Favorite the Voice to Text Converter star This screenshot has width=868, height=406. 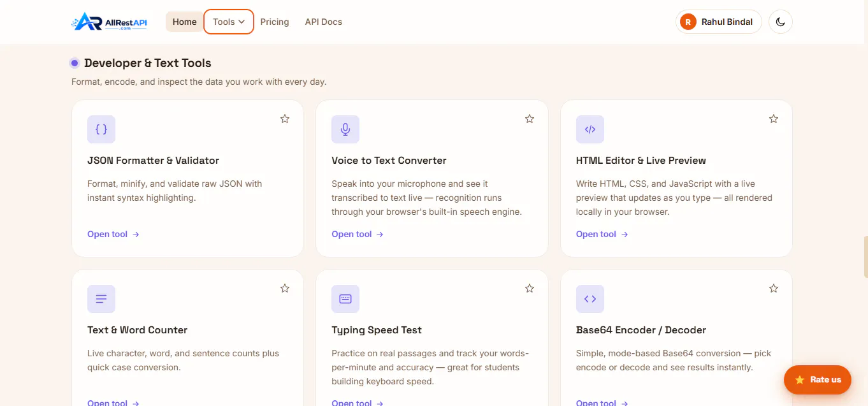coord(530,119)
